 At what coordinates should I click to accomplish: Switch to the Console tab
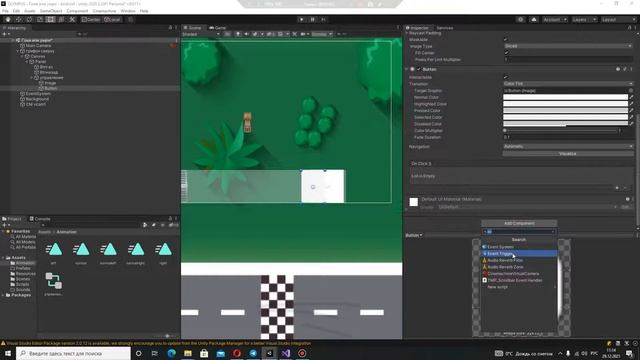[x=40, y=219]
